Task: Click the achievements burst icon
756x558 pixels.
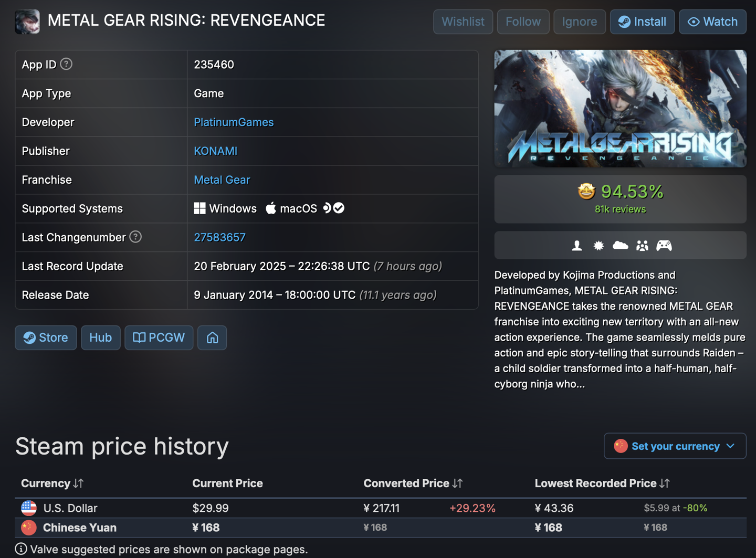Action: (598, 245)
